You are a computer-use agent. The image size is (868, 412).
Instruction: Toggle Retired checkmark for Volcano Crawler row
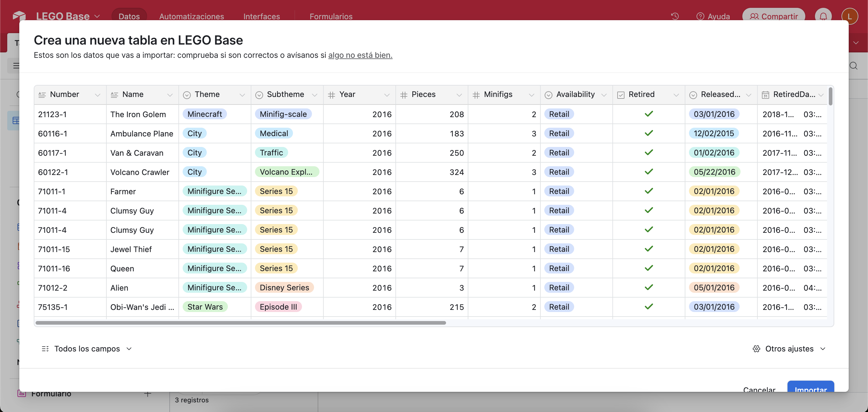coord(649,172)
